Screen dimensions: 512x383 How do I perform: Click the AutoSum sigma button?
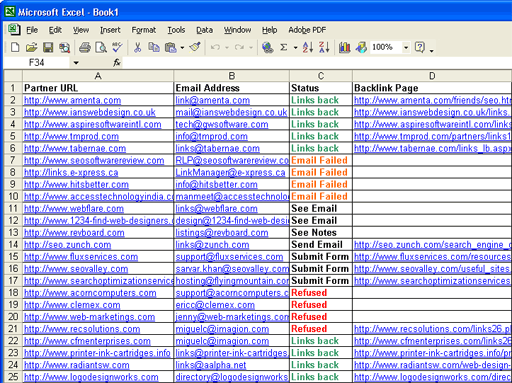284,47
